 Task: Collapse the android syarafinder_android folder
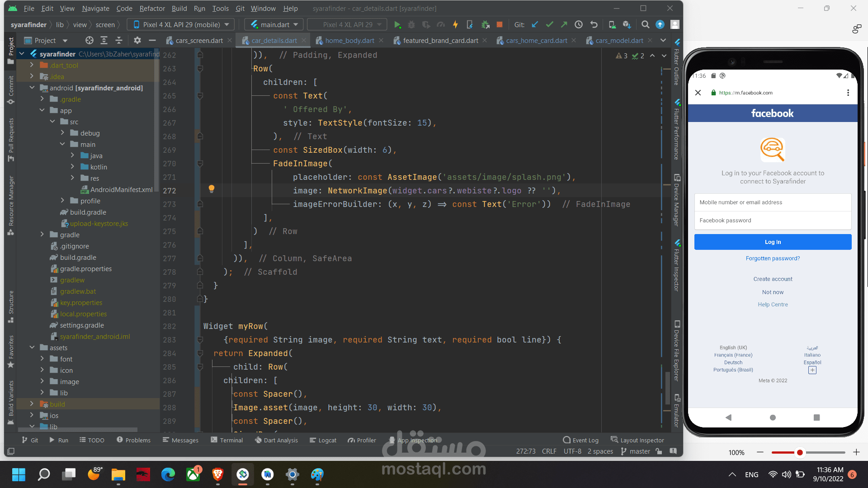(x=32, y=88)
